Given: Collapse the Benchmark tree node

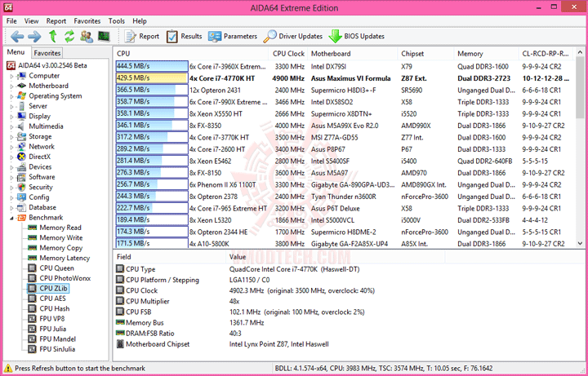Looking at the screenshot, I should [x=11, y=218].
